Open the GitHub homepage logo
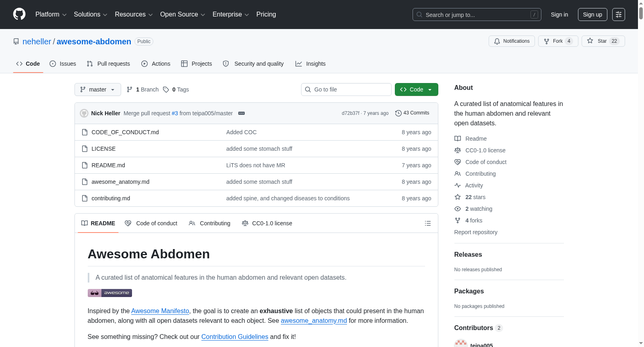644x347 pixels. coord(19,15)
